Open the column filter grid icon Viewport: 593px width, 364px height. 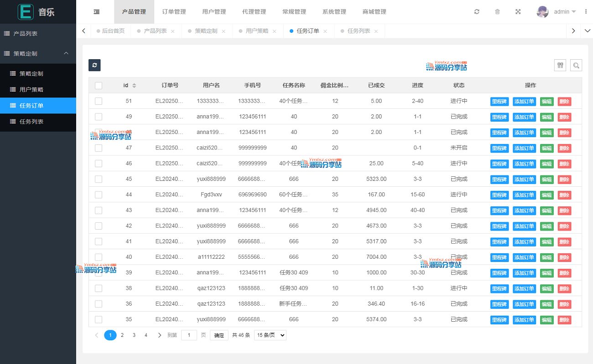560,65
